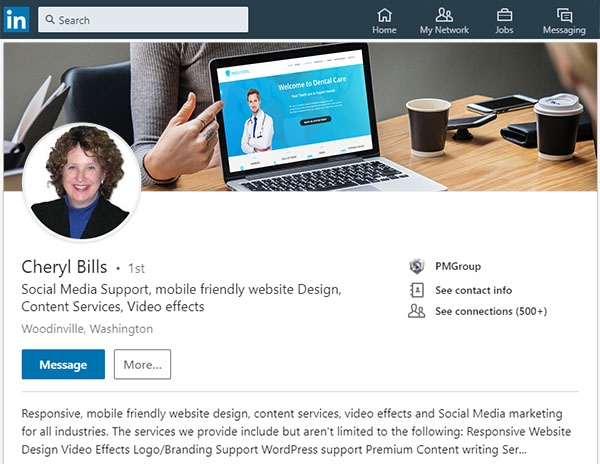Open the More... options dropdown
The image size is (600, 464).
click(142, 364)
